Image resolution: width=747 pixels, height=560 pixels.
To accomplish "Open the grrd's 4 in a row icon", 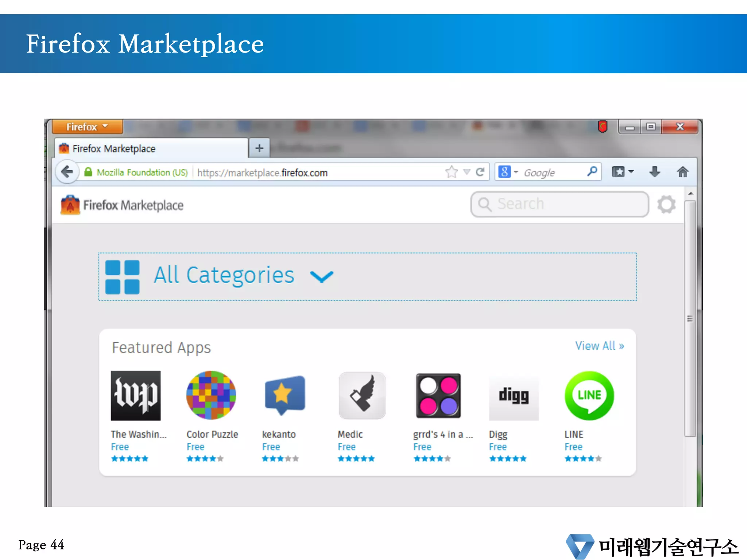I will tap(438, 396).
